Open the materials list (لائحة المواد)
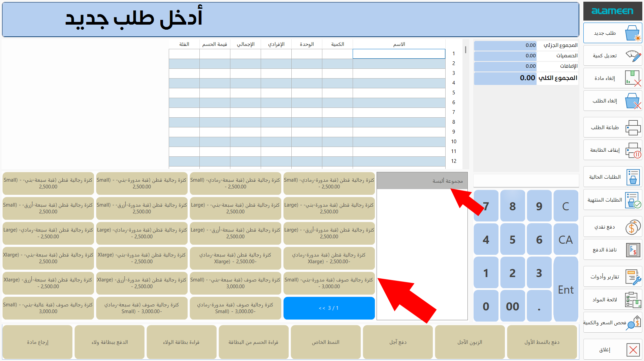Image resolution: width=644 pixels, height=361 pixels. (x=612, y=299)
